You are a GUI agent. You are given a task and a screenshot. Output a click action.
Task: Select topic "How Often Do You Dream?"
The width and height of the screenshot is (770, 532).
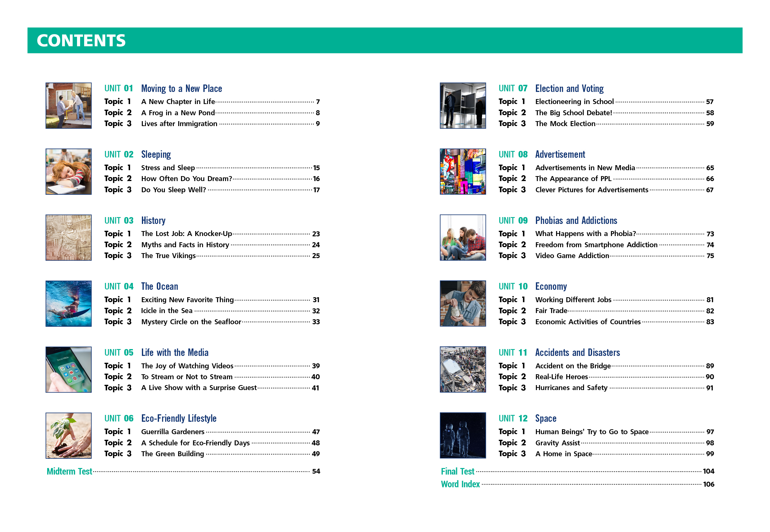(x=187, y=179)
